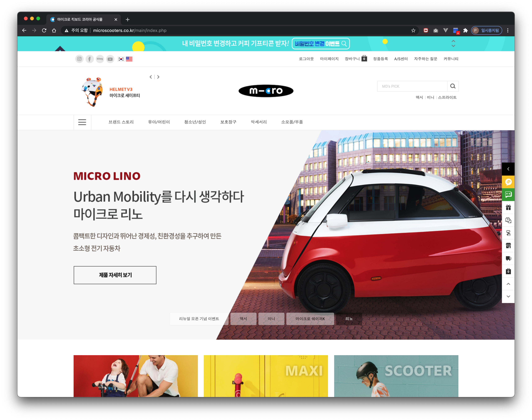The image size is (532, 420).
Task: Select the 리뉴얼 오픈 기념 이벤트 slide tab
Action: pos(199,319)
